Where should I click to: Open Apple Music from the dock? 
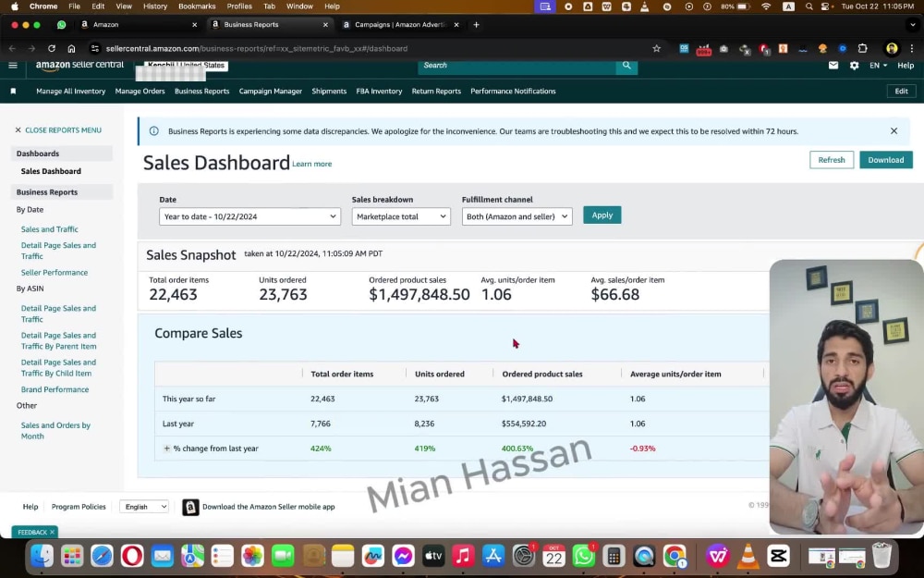pyautogui.click(x=463, y=556)
